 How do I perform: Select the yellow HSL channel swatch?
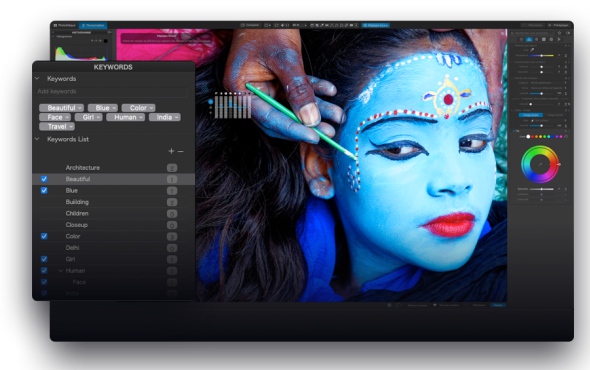[541, 137]
